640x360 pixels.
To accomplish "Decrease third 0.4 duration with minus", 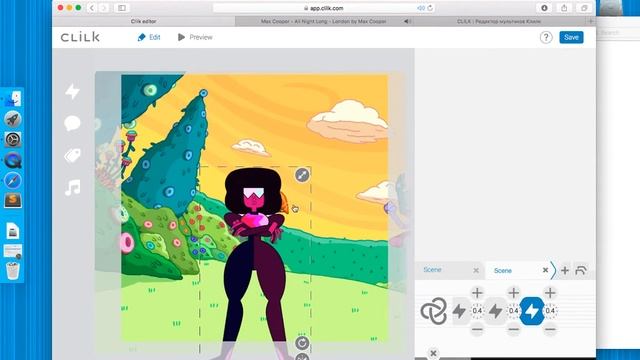I will point(550,329).
